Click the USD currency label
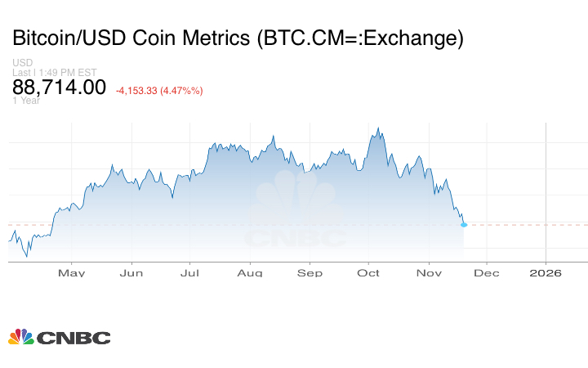Screen dimensions: 588x368 coord(22,63)
